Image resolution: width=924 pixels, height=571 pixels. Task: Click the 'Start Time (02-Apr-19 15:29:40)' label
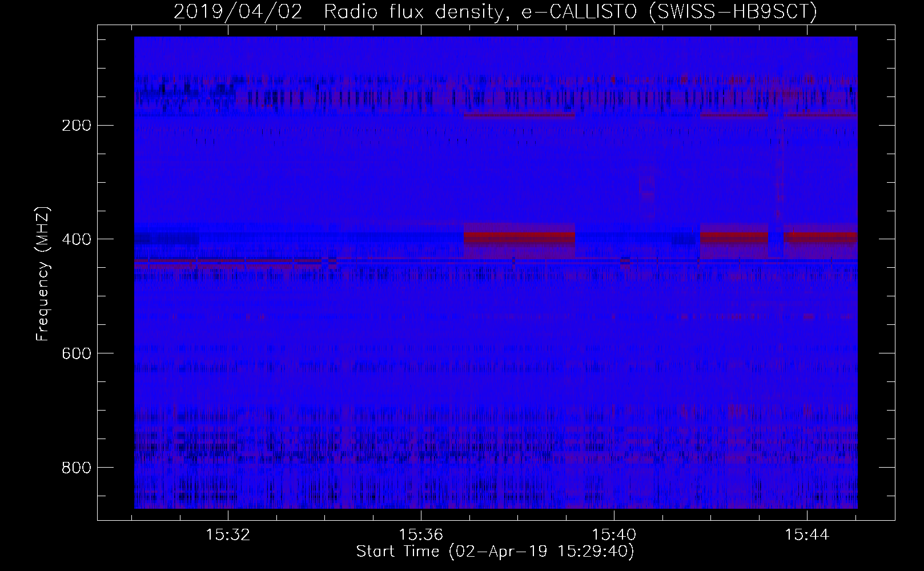tap(495, 552)
